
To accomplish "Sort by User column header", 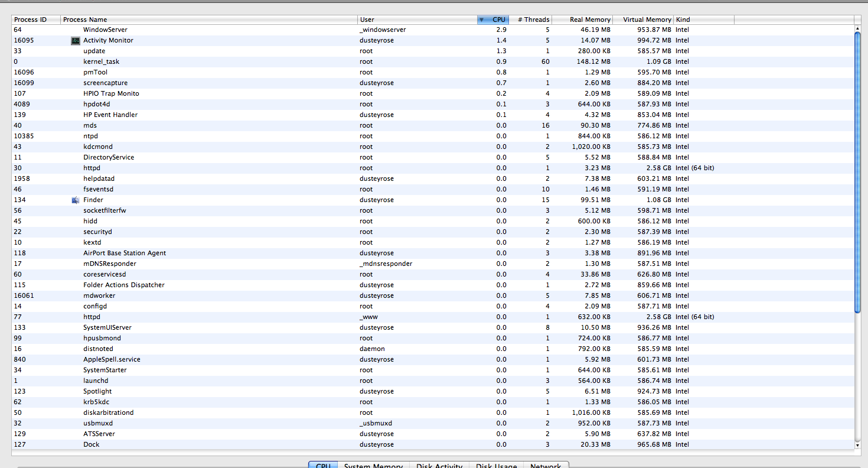I will point(417,19).
